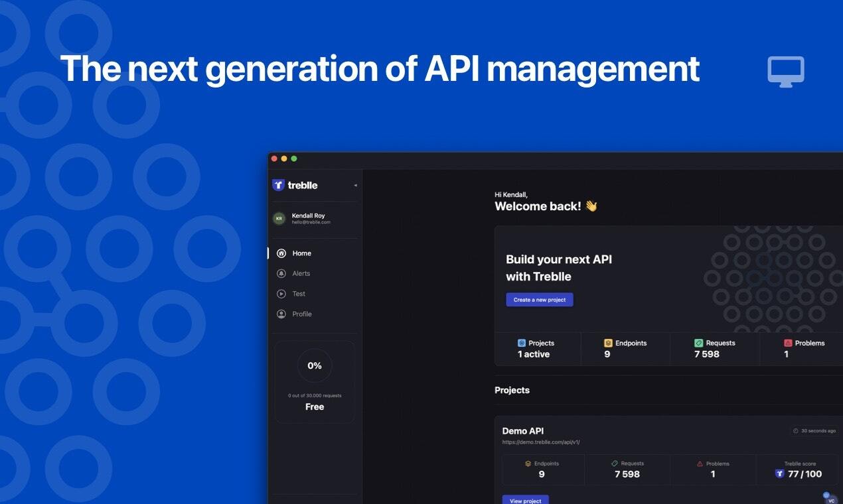Click the "30 seconds ago" timestamp badge
This screenshot has width=843, height=504.
(814, 431)
